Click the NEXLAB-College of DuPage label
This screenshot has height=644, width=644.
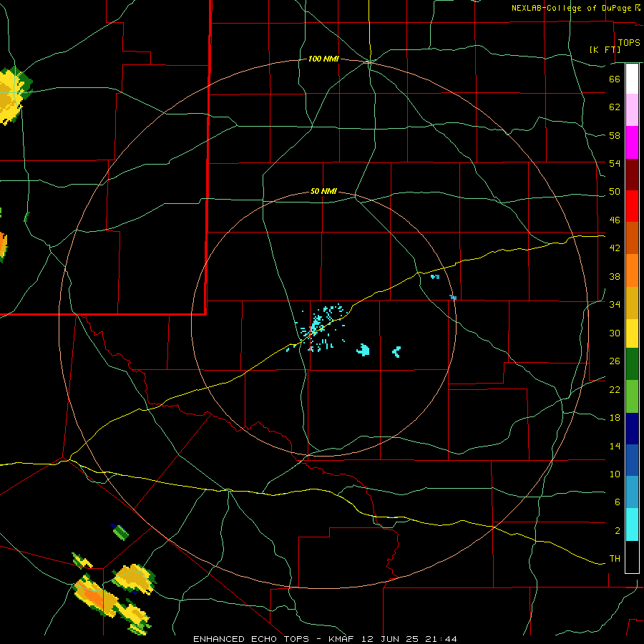[x=571, y=8]
